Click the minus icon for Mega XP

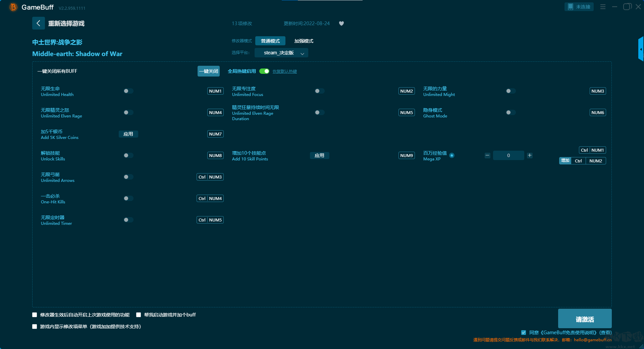[x=487, y=155]
